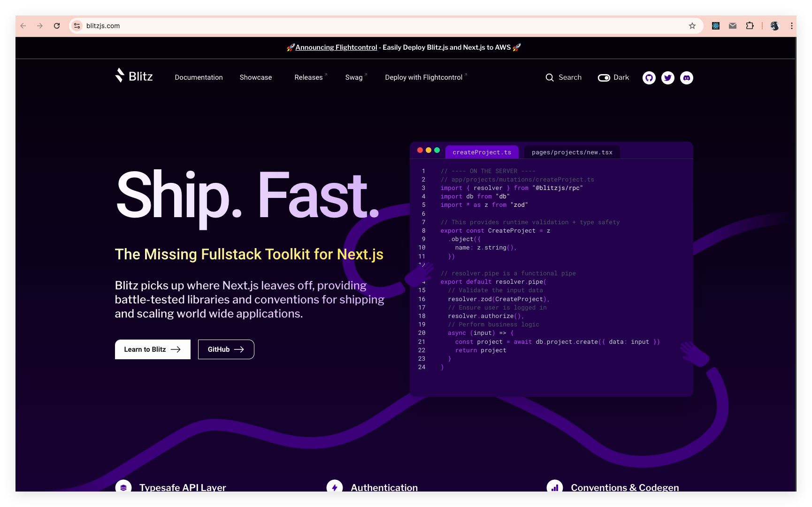Image resolution: width=812 pixels, height=507 pixels.
Task: Click the red dot in code window
Action: [x=420, y=150]
